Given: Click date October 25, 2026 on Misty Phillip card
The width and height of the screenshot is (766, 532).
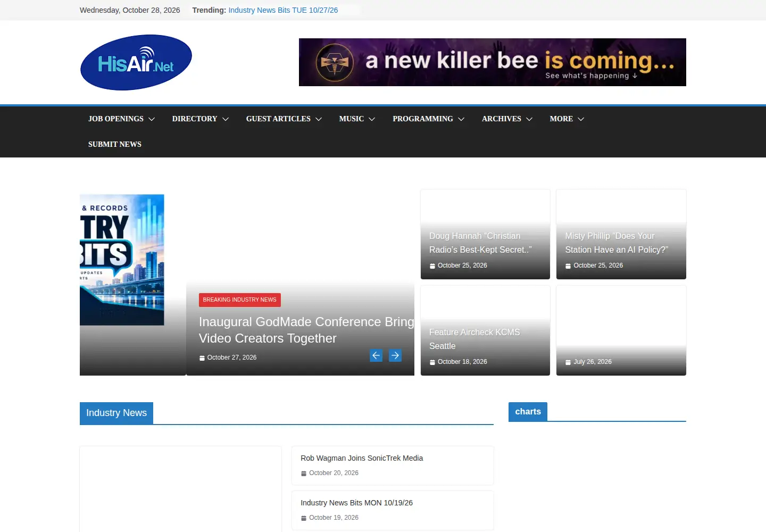Looking at the screenshot, I should point(598,265).
